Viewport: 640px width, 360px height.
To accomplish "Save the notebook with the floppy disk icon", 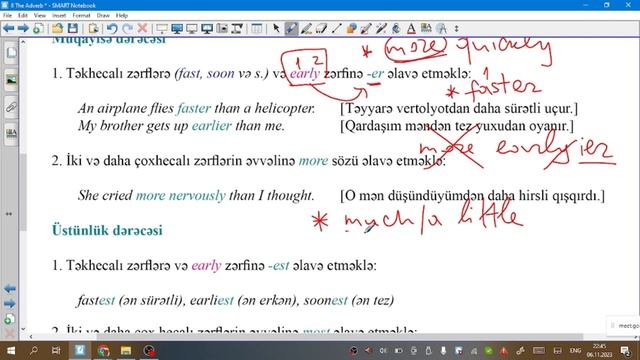I will pos(73,29).
